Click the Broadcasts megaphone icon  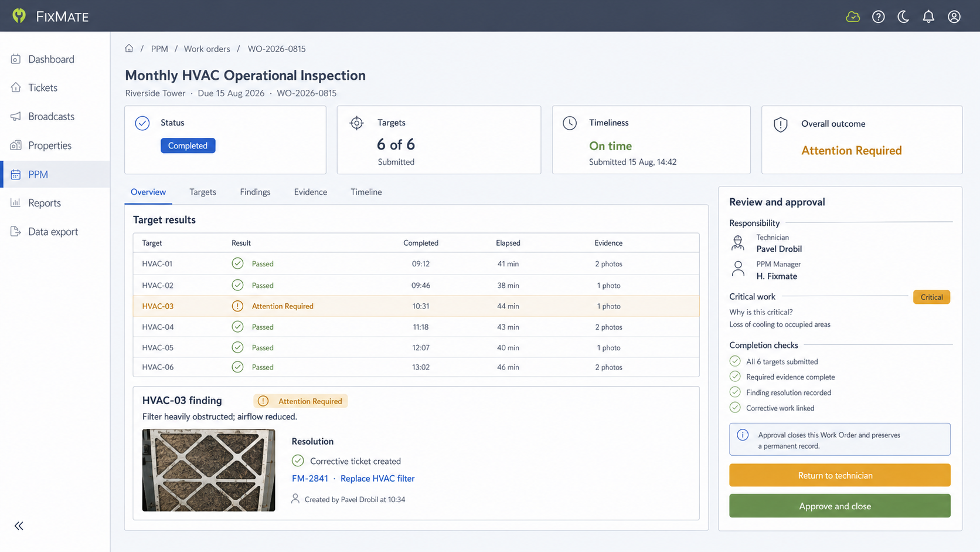coord(16,116)
